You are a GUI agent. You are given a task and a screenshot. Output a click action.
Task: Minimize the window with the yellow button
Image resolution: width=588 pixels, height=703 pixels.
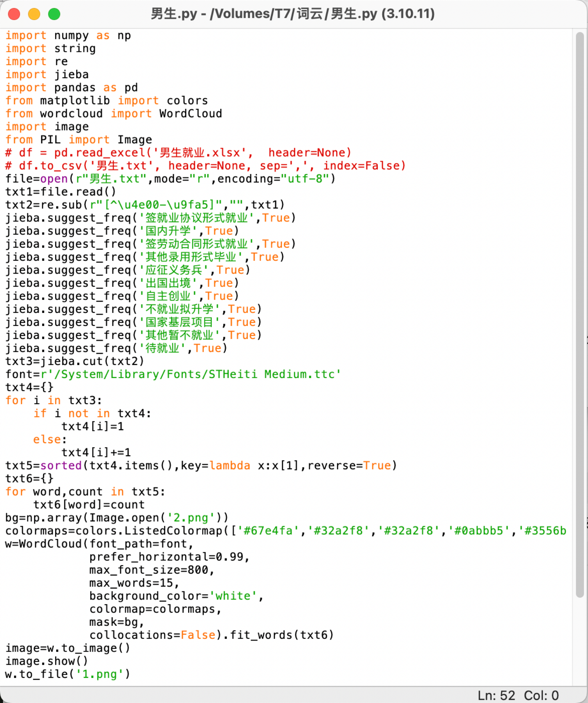click(x=34, y=14)
